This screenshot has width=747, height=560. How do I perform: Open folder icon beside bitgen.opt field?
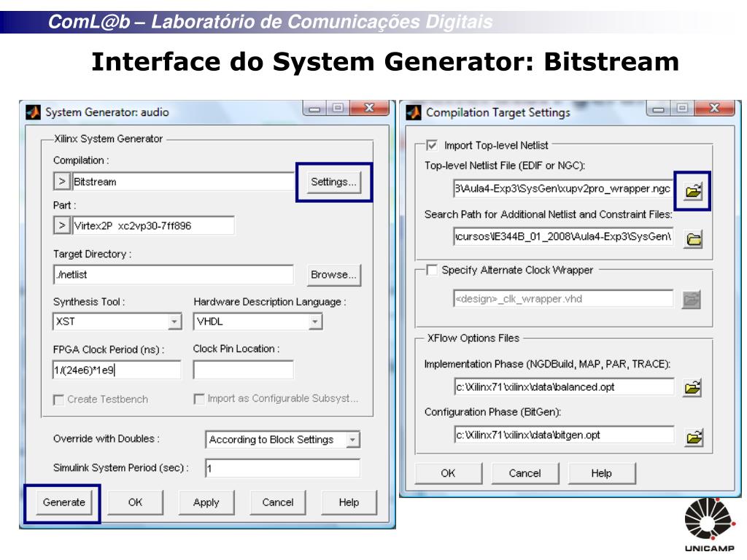coord(694,437)
